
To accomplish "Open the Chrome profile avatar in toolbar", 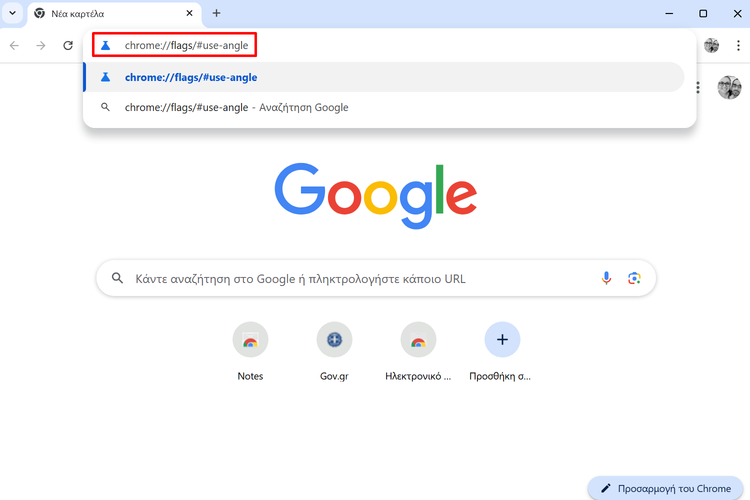I will click(711, 45).
